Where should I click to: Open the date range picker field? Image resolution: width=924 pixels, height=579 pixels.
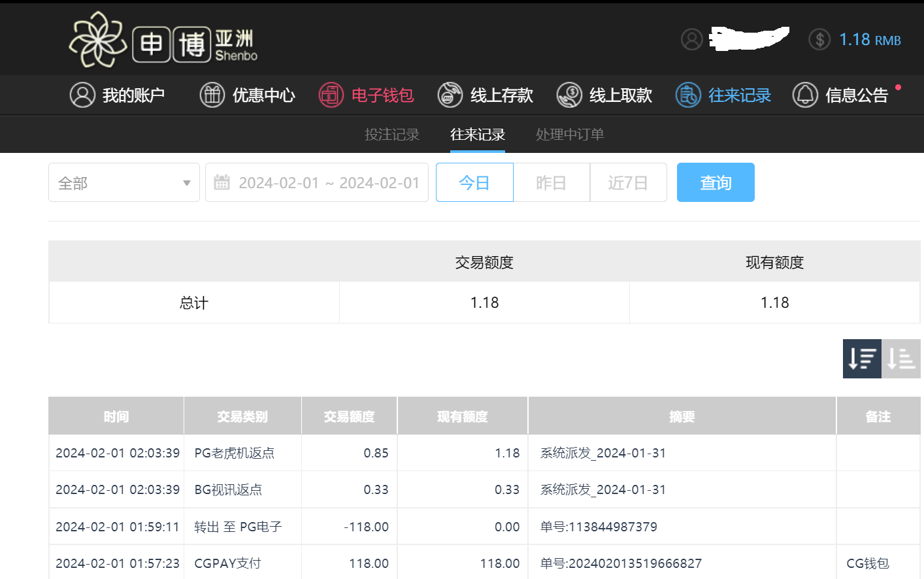coord(317,182)
